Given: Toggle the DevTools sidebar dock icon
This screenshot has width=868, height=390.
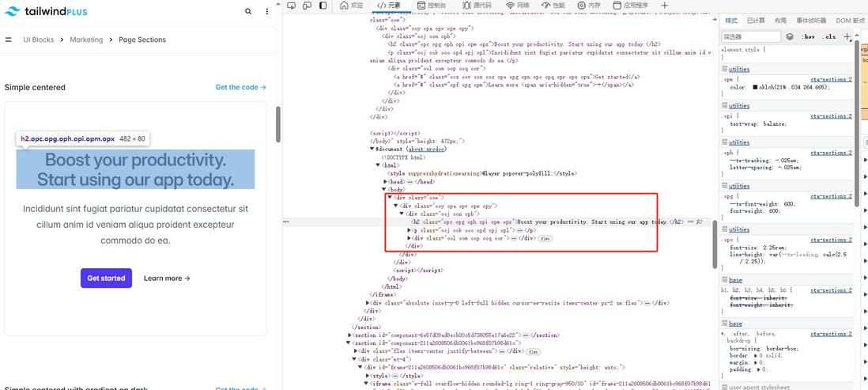Looking at the screenshot, I should coord(323,6).
